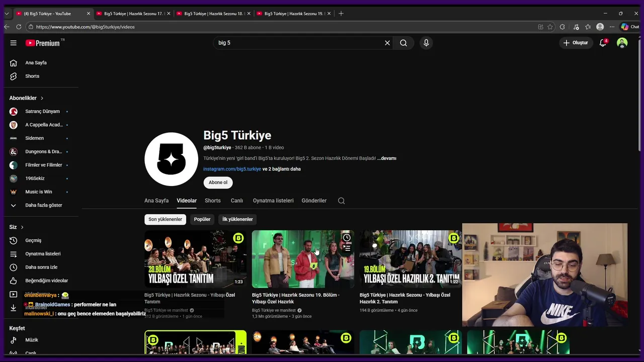
Task: Reload the page in the browser
Action: [19, 27]
